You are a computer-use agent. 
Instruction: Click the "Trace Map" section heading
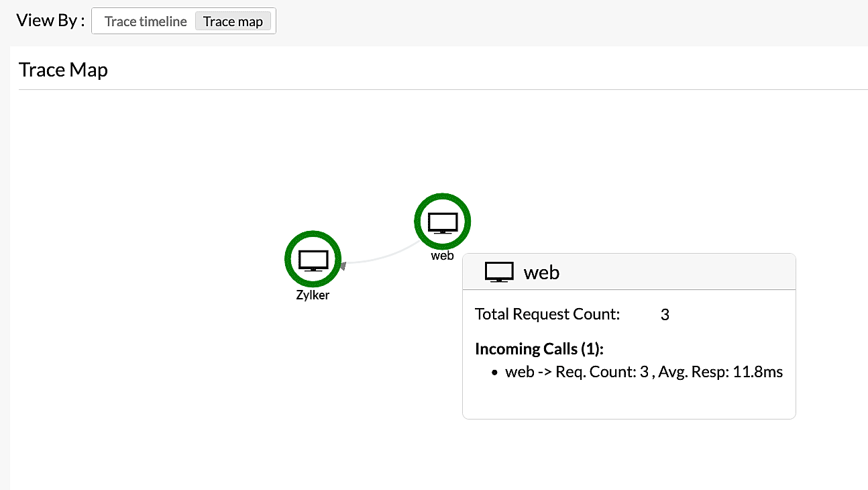click(63, 70)
